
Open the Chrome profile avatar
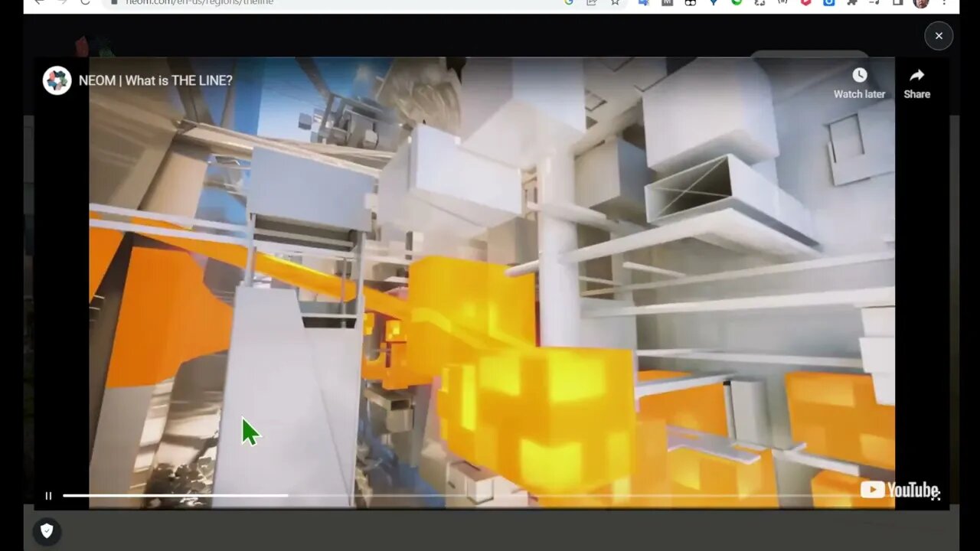click(921, 3)
